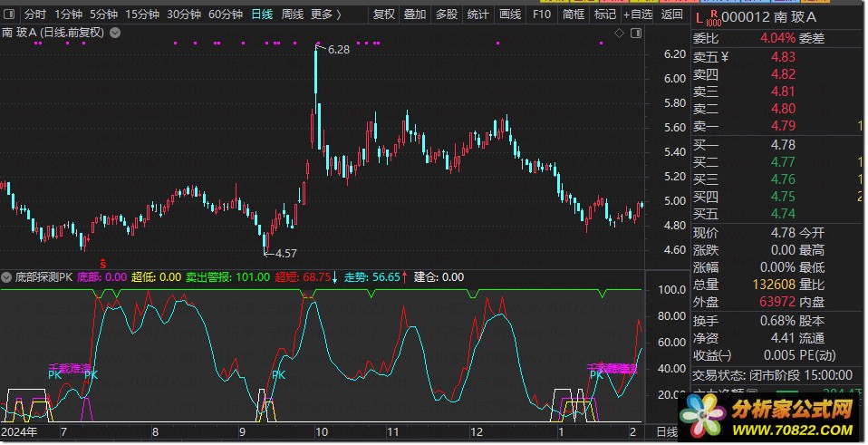The image size is (868, 445).
Task: Click 净资 4.41 value
Action: (x=783, y=338)
